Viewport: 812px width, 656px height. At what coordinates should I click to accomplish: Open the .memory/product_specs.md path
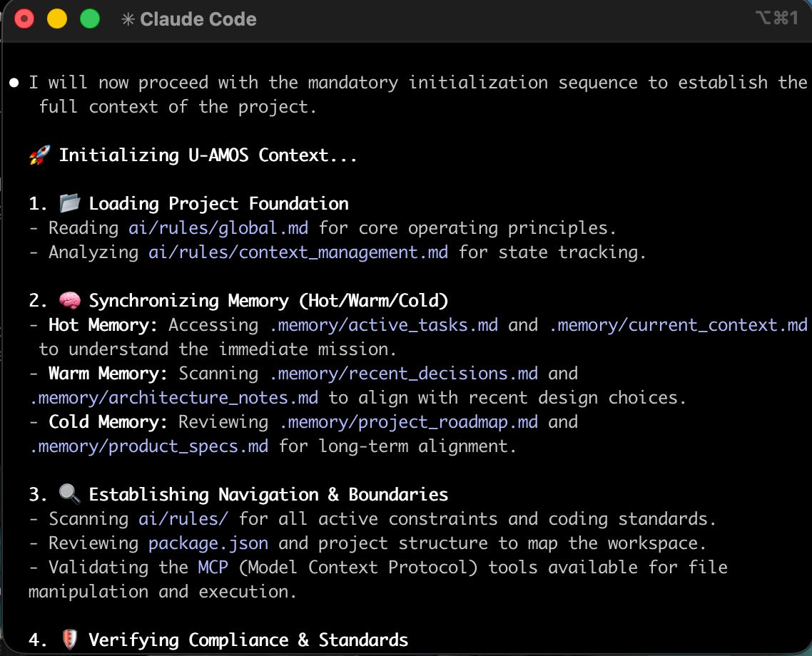click(x=148, y=446)
